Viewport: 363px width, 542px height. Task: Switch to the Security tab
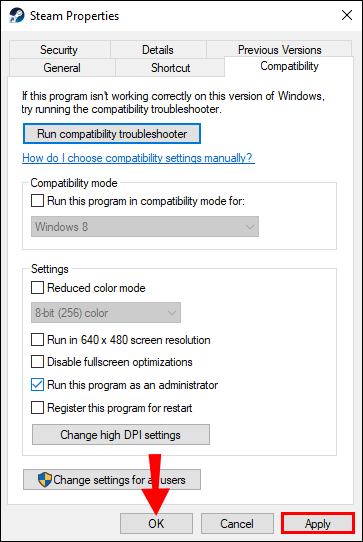[59, 50]
